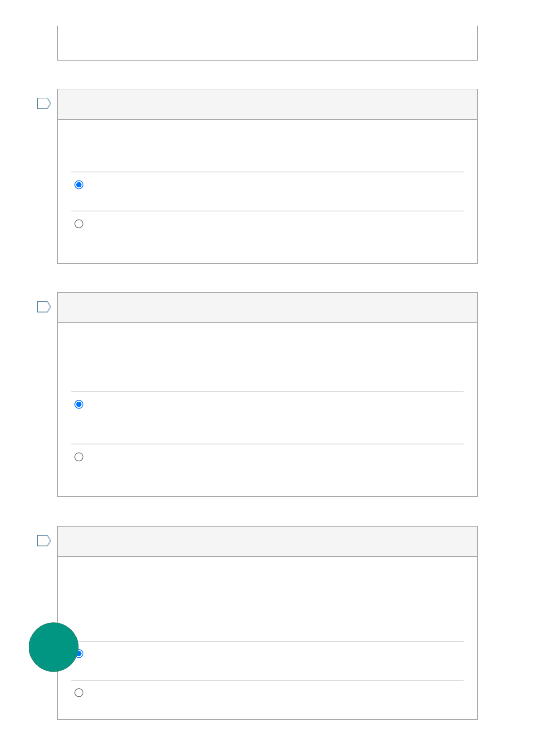Click the prompt area of the upper question
Image resolution: width=534 pixels, height=756 pixels.
pyautogui.click(x=267, y=146)
